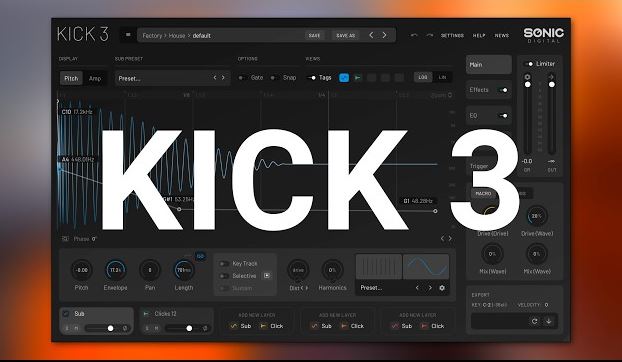Switch display to Amp tab
The width and height of the screenshot is (622, 362).
click(95, 78)
